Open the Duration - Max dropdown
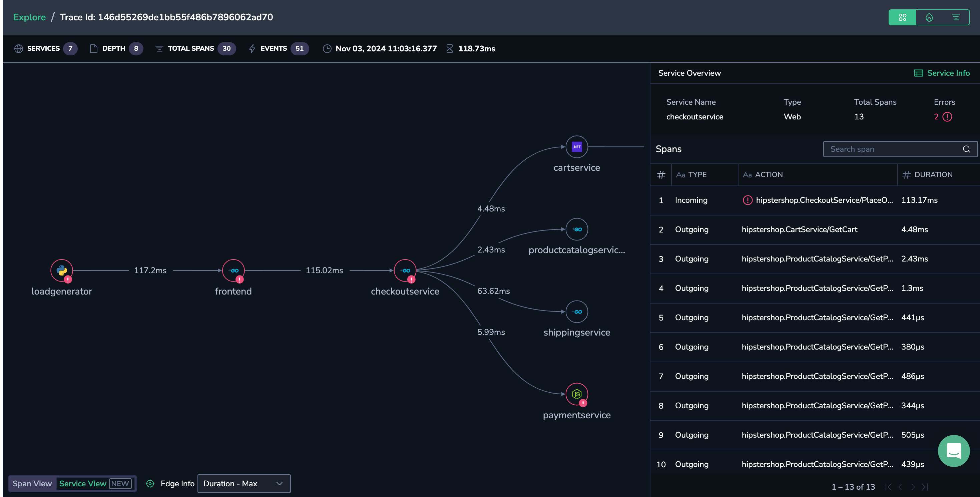The width and height of the screenshot is (980, 497). point(244,483)
